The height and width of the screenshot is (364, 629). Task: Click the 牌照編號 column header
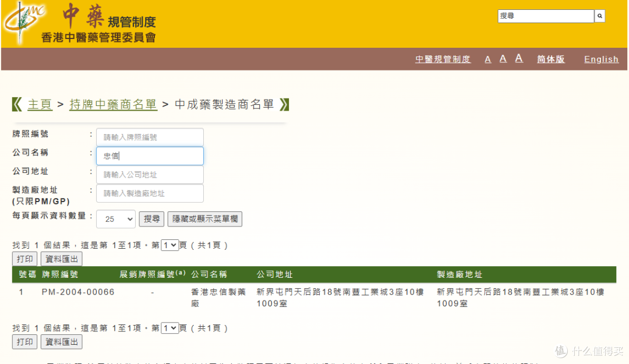60,274
